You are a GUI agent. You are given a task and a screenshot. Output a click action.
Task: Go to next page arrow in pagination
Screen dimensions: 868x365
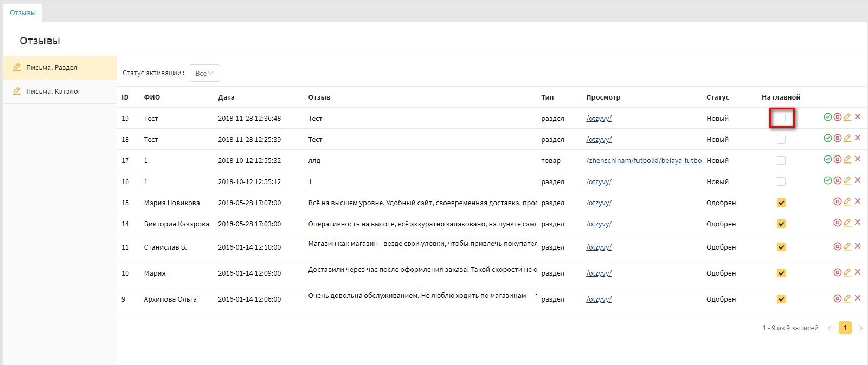point(860,328)
